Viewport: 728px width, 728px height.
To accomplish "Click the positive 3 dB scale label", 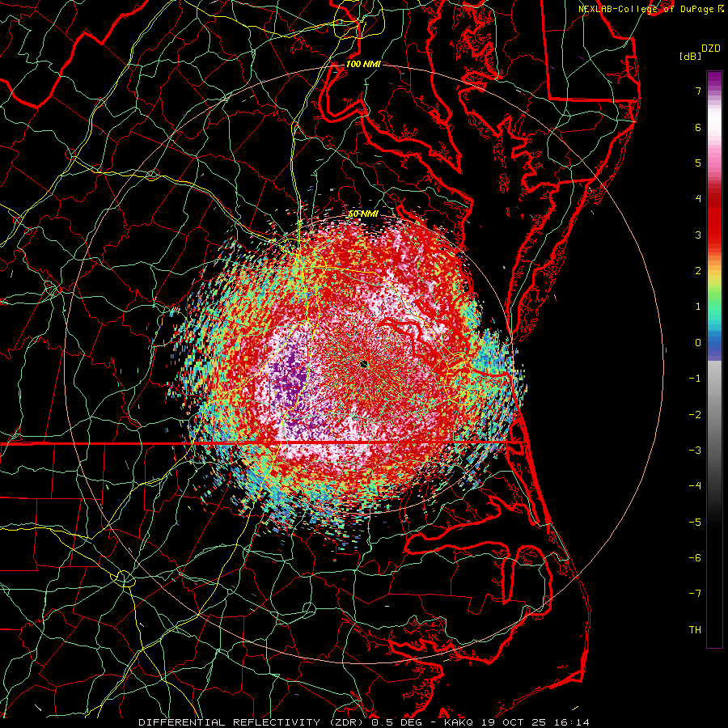I will point(698,235).
